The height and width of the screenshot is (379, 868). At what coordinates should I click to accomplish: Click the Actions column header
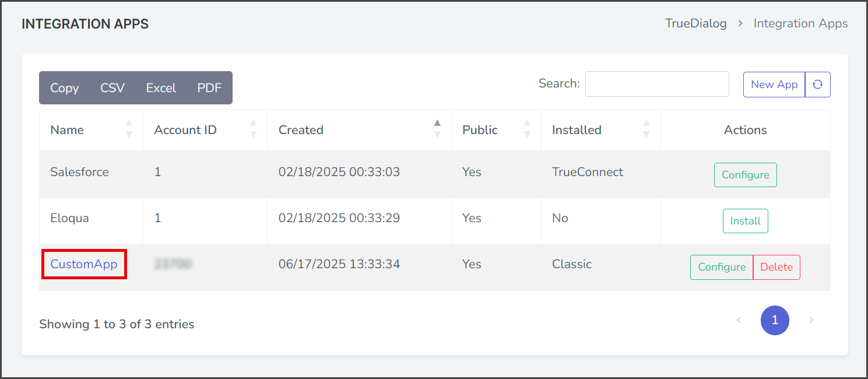pos(746,130)
